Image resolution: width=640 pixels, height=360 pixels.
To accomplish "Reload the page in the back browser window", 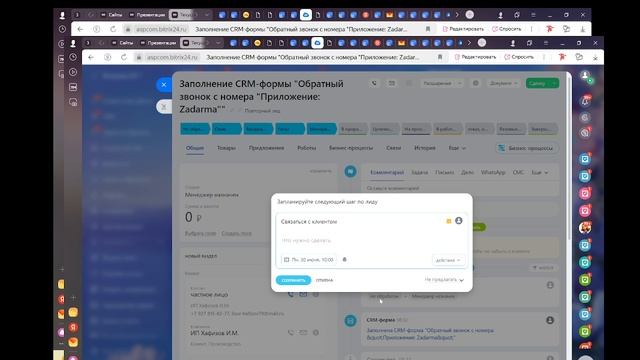I will pos(113,29).
